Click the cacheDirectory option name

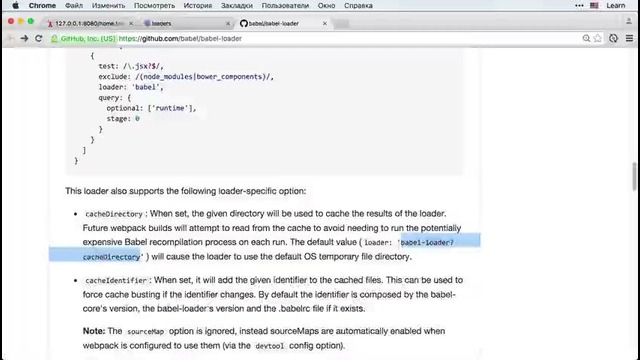tap(114, 214)
